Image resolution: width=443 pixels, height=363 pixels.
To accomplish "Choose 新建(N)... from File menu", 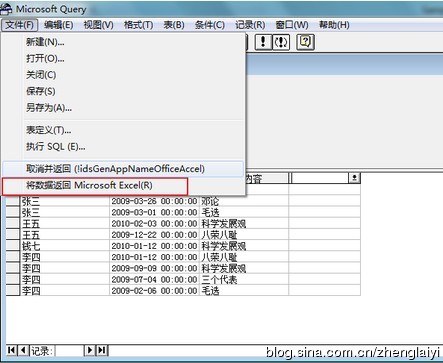I will 123,42.
